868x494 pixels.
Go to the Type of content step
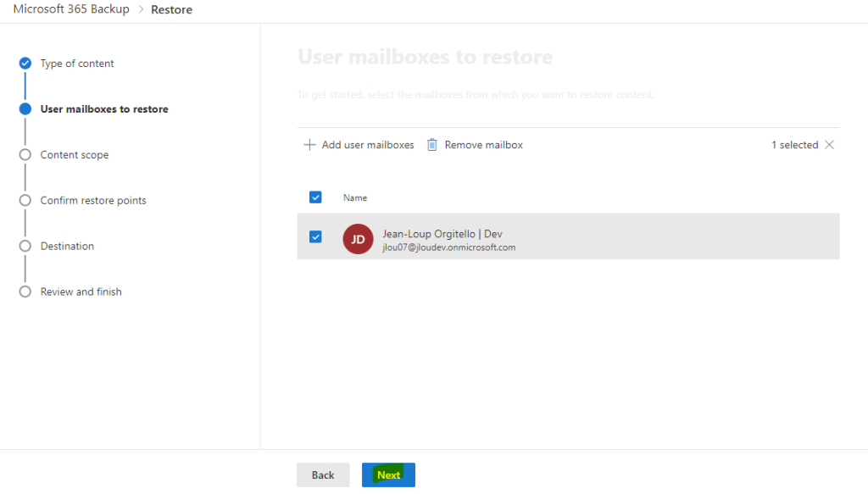77,64
